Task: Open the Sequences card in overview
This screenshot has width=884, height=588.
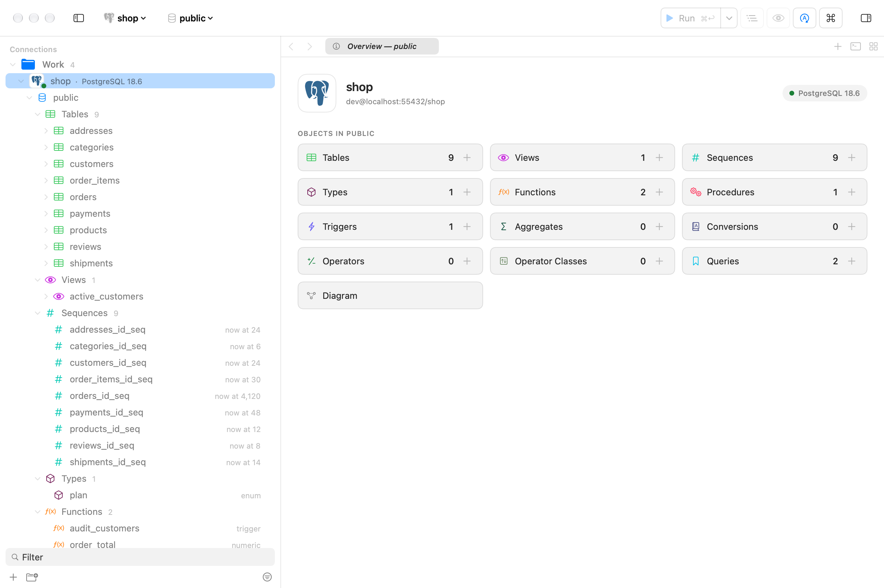Action: [774, 157]
